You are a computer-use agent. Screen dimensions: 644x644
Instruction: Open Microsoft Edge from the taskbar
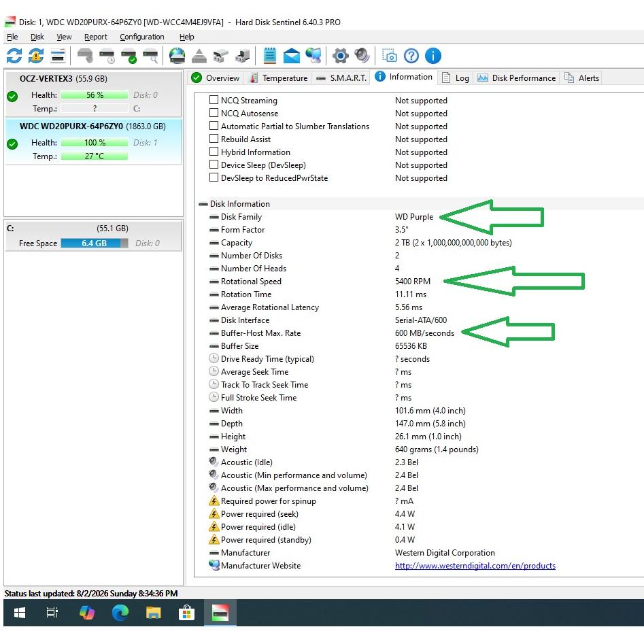click(x=120, y=613)
